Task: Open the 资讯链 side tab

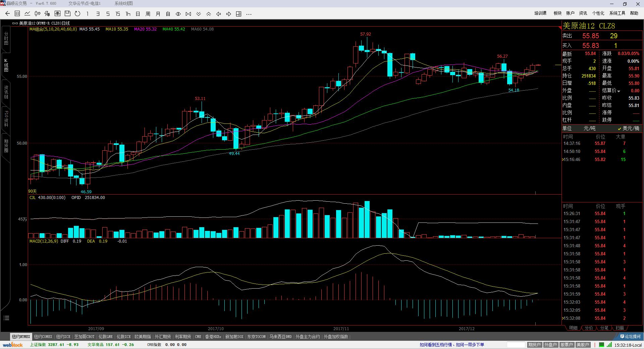Action: tap(6, 92)
